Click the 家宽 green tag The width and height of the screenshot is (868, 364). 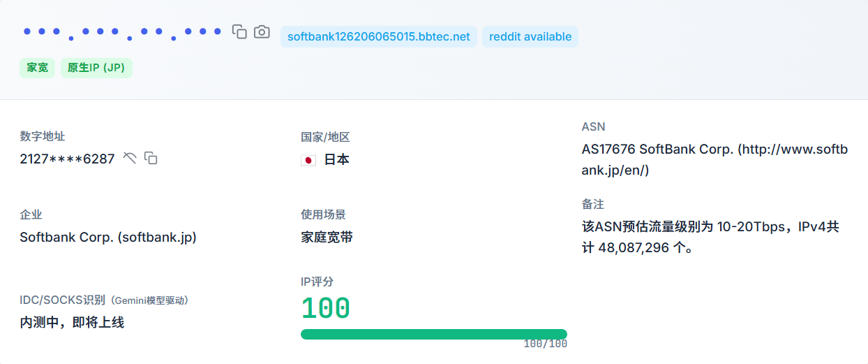point(38,68)
